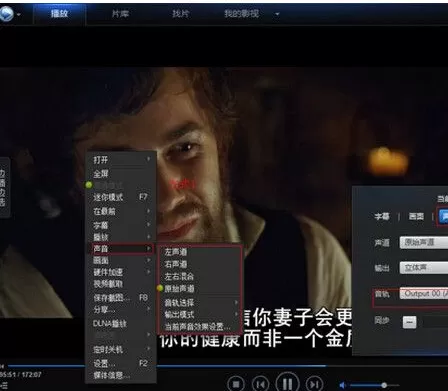Select 迷你模式 F7 menu entry

(121, 197)
